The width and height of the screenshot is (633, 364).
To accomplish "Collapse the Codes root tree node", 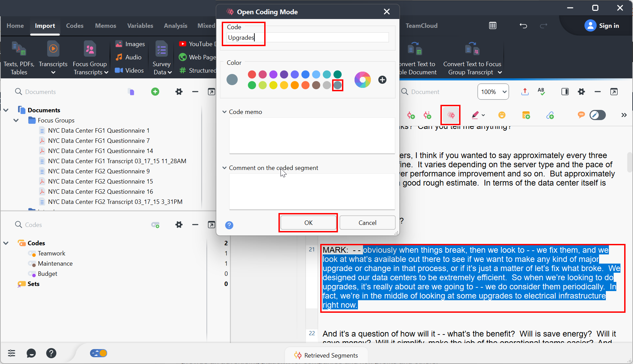I will point(6,243).
